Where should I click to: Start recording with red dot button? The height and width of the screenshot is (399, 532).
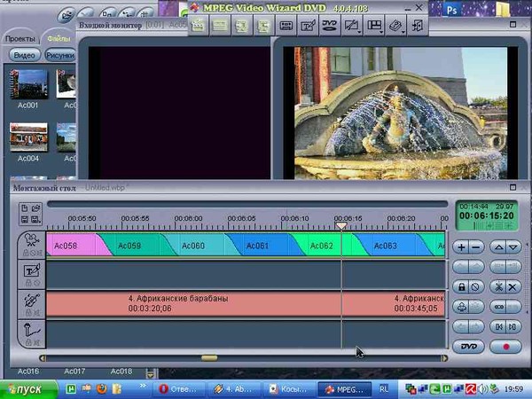506,347
